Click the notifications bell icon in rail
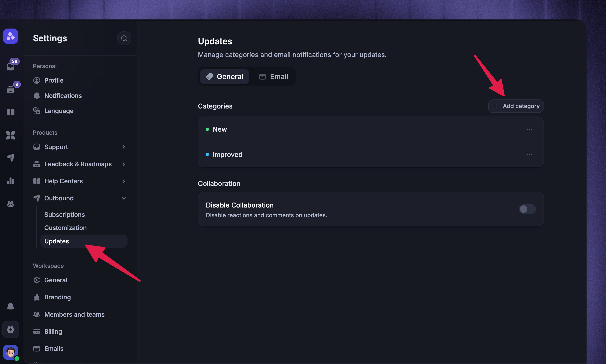Image resolution: width=606 pixels, height=364 pixels. [x=11, y=306]
